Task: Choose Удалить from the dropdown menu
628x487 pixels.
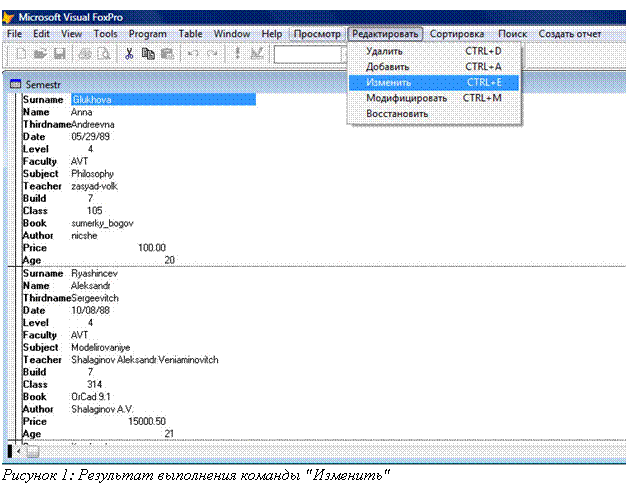Action: pos(434,51)
